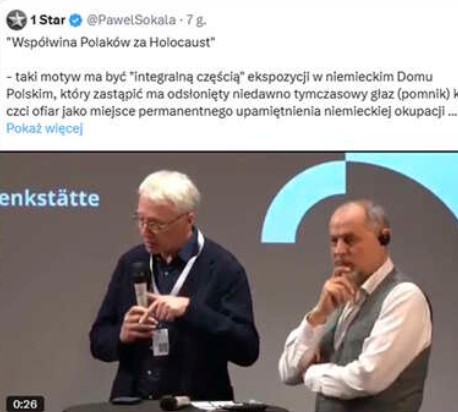
Task: Click the word integralną częścią in tweet
Action: (186, 77)
